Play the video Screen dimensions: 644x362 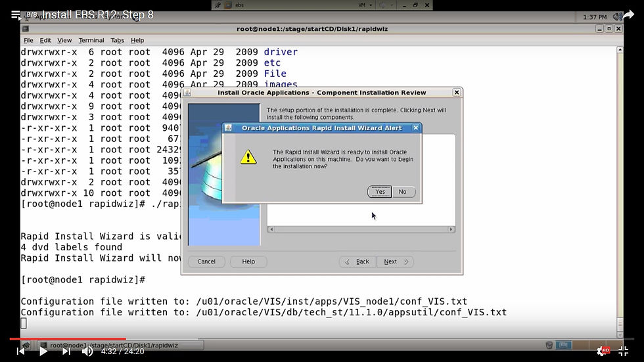point(43,351)
